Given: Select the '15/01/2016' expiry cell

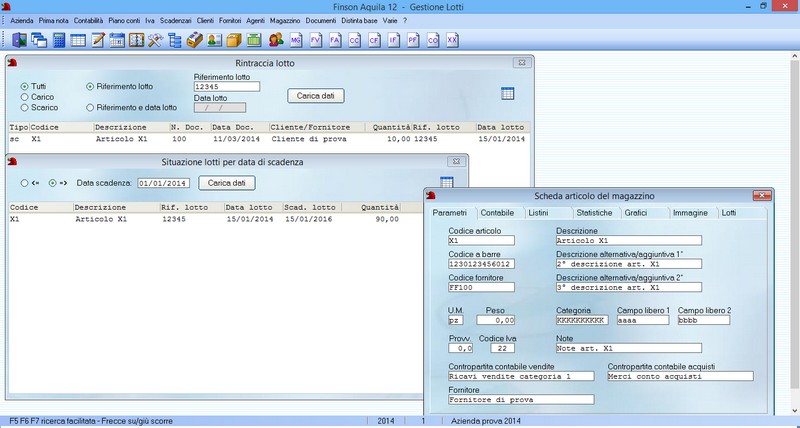Looking at the screenshot, I should click(309, 219).
